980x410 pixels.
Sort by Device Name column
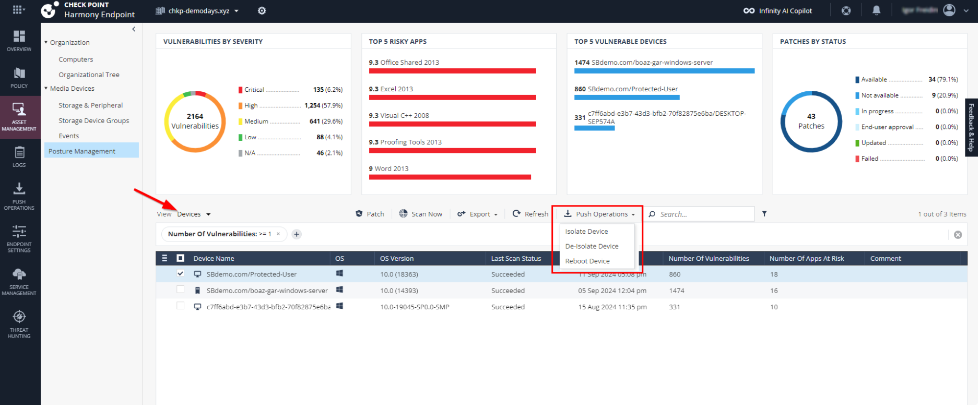tap(214, 258)
